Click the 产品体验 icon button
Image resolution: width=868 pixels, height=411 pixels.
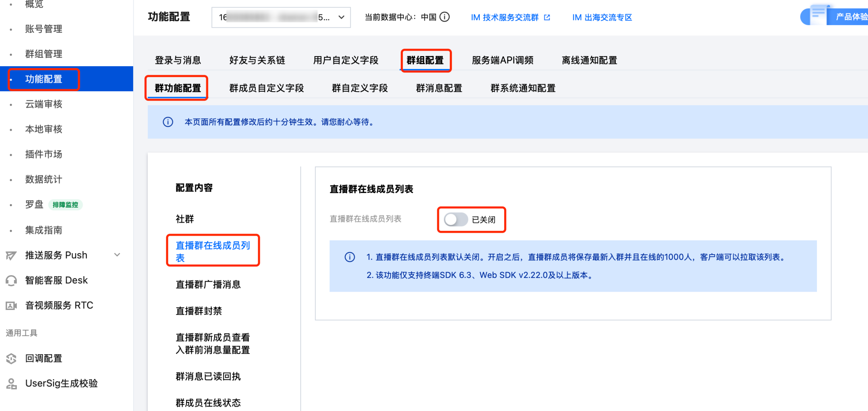(818, 16)
